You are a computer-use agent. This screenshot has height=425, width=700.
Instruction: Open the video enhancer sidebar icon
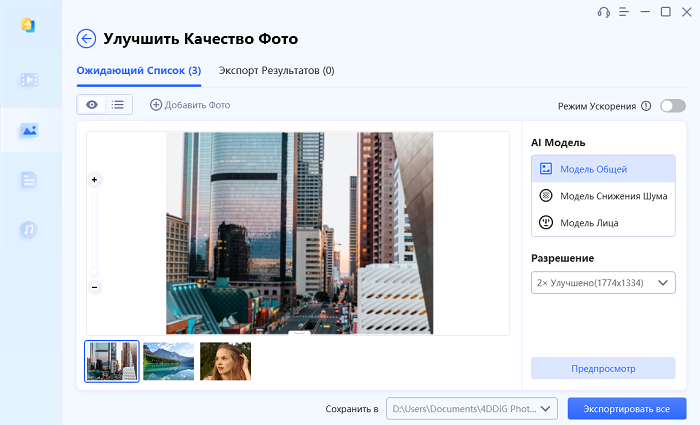tap(29, 80)
